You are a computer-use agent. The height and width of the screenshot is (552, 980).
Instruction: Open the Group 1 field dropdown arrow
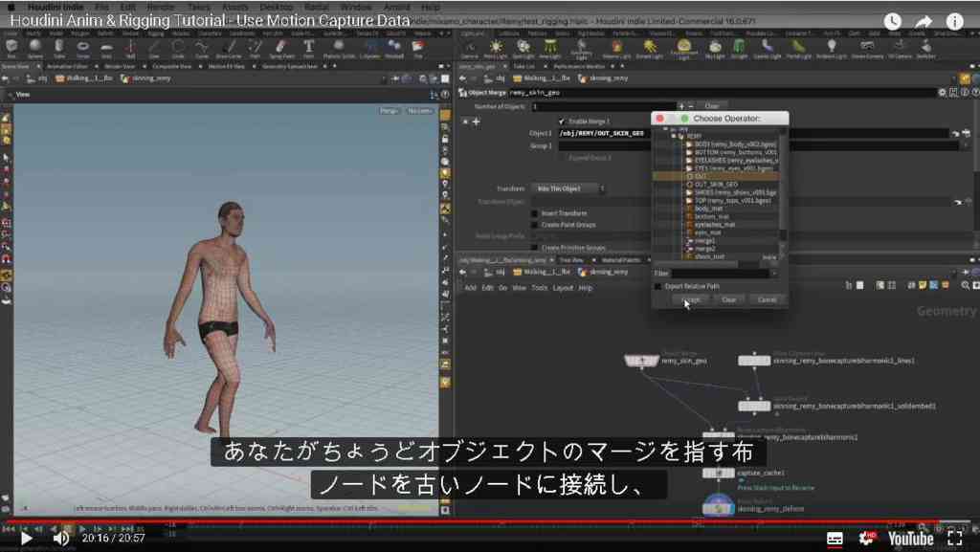[x=967, y=145]
